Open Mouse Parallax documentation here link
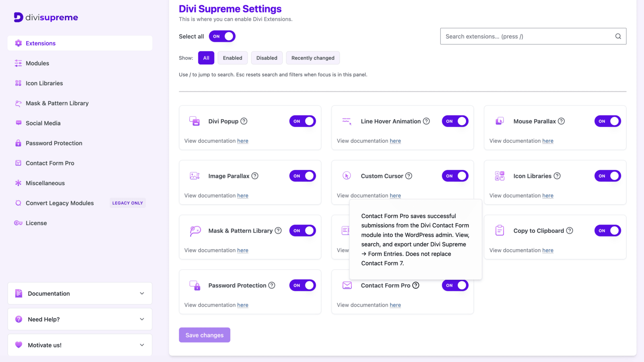The height and width of the screenshot is (362, 644). click(x=548, y=141)
